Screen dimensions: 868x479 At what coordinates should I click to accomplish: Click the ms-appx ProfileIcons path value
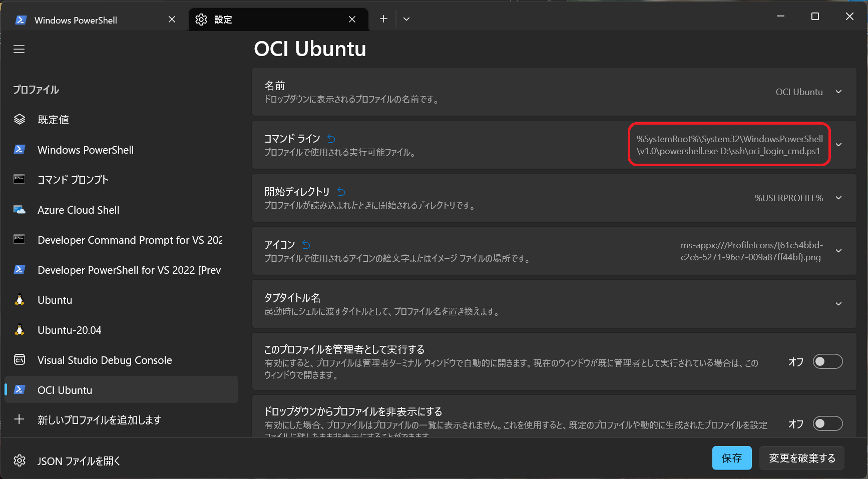[751, 251]
